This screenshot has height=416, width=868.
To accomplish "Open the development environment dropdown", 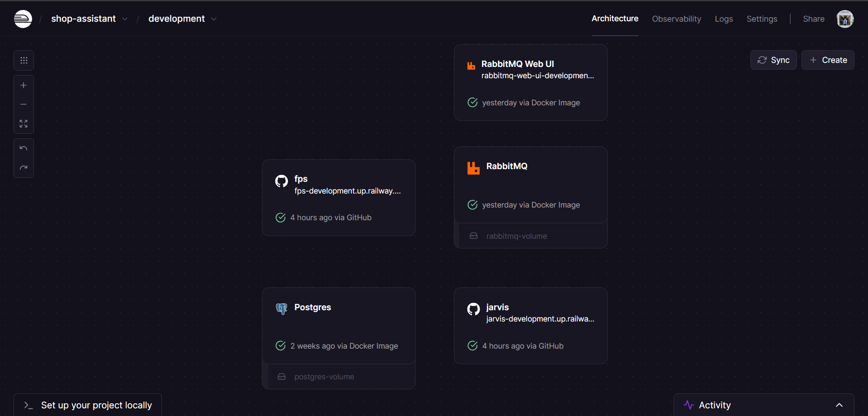I will [183, 19].
